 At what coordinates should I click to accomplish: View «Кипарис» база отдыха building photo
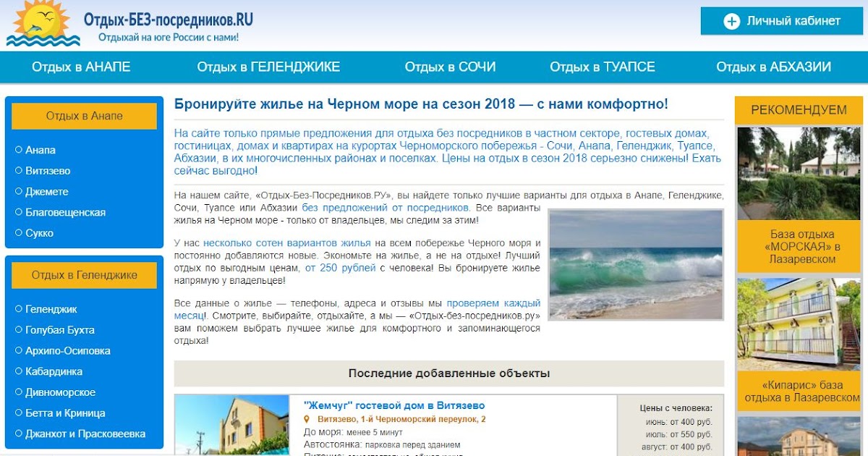coord(798,324)
